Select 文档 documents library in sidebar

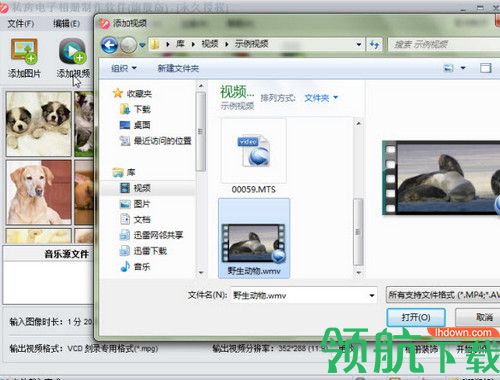point(135,219)
